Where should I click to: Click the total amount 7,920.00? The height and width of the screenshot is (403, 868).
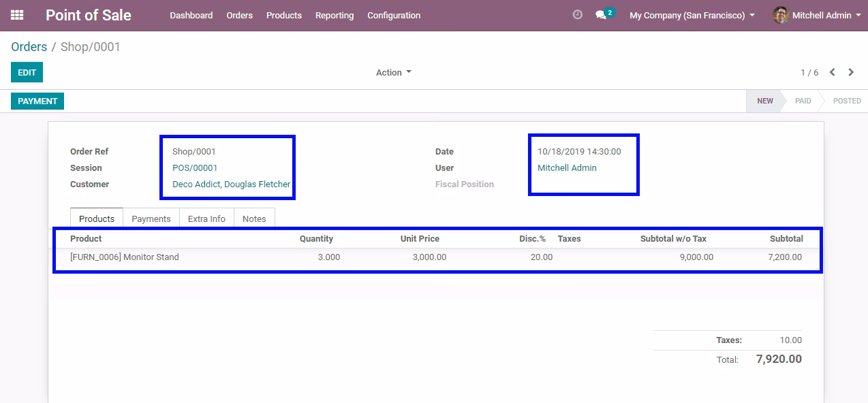click(779, 359)
